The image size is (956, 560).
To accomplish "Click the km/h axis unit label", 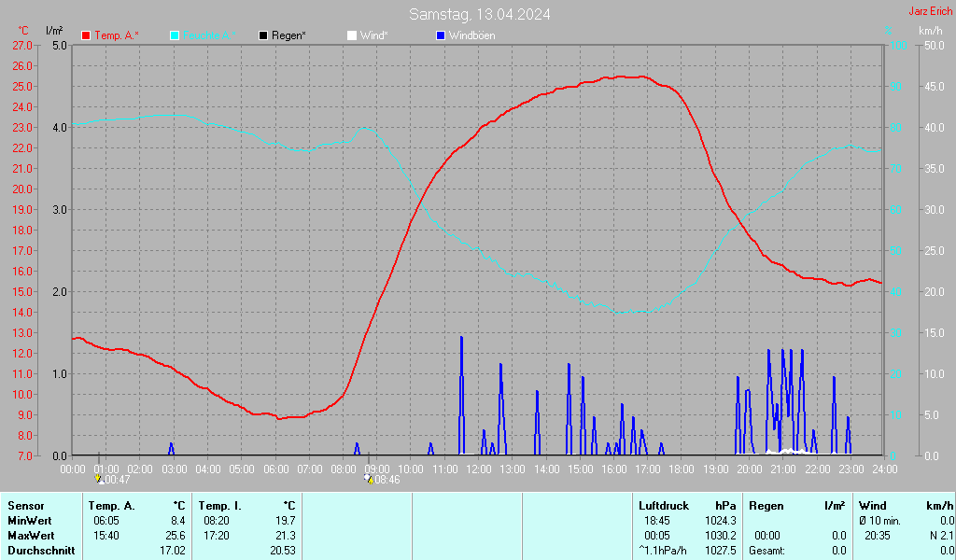I will click(930, 31).
